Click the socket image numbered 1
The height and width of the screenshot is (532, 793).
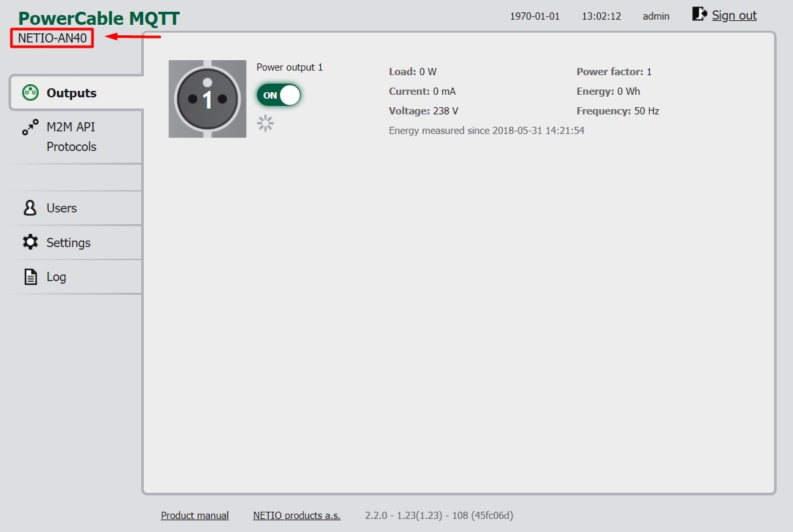point(207,99)
